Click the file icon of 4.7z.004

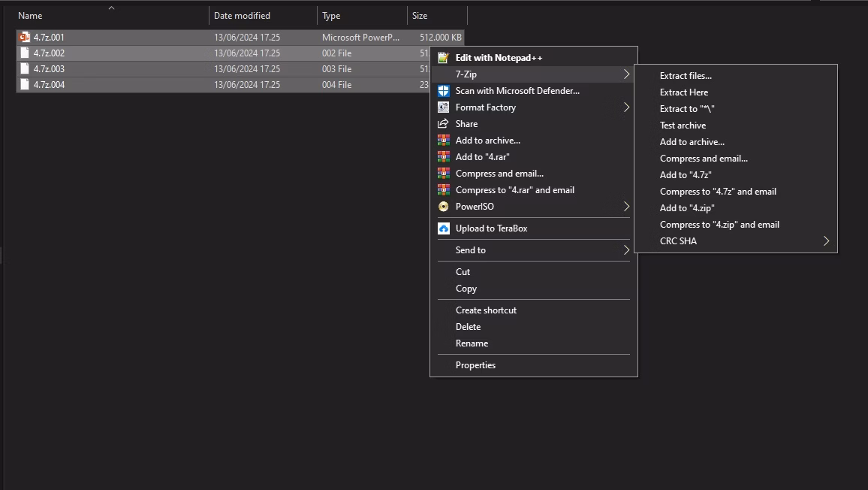[x=24, y=84]
